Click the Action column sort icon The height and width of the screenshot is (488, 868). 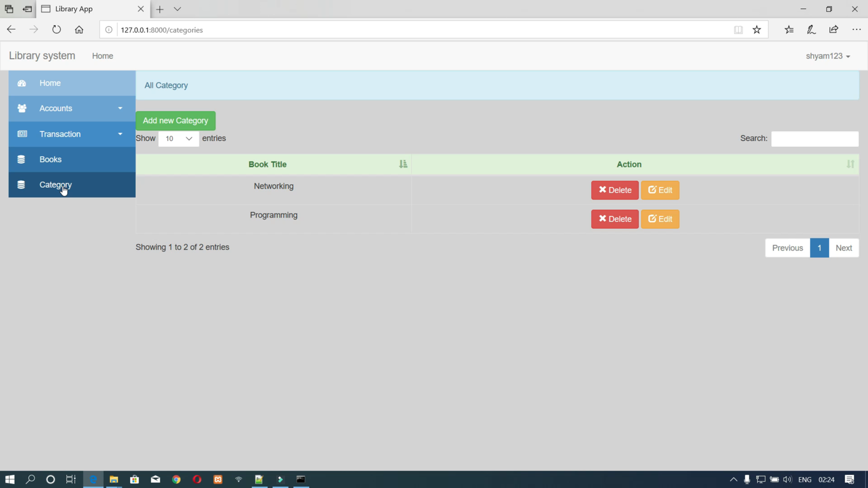(850, 164)
